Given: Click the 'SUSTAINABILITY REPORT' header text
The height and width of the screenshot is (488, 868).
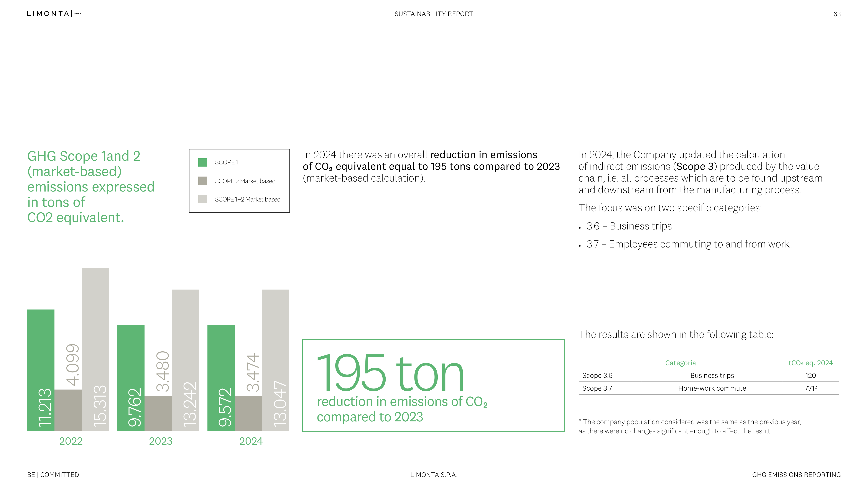Looking at the screenshot, I should [x=434, y=14].
